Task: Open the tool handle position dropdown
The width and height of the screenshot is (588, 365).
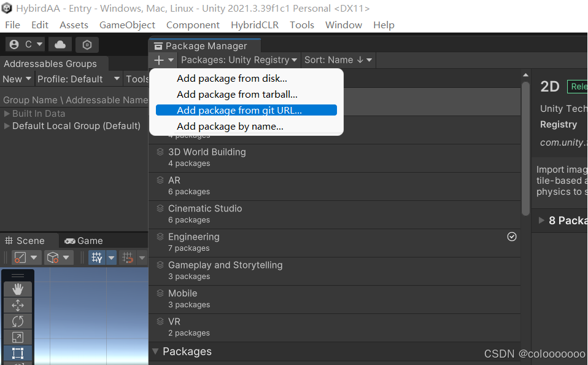Action: [x=26, y=257]
